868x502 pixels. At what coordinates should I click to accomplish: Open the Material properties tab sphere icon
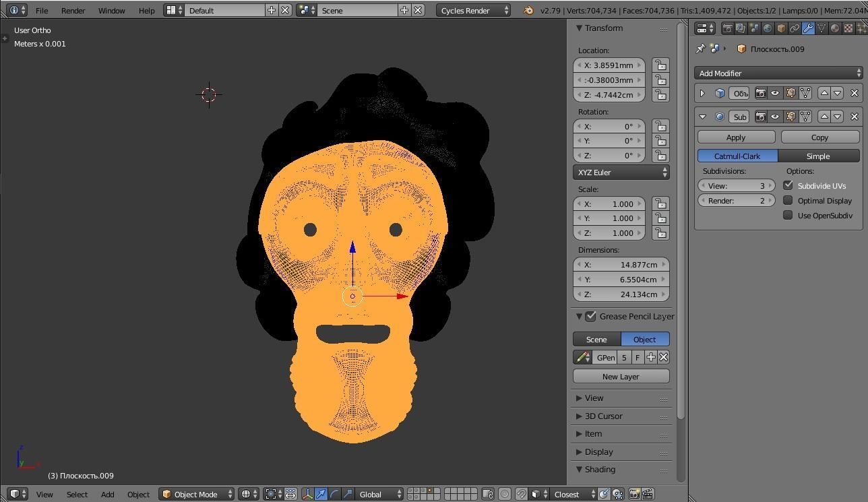(835, 28)
